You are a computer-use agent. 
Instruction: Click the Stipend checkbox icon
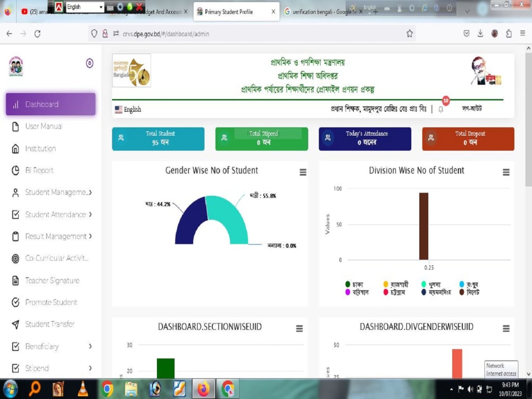[15, 368]
